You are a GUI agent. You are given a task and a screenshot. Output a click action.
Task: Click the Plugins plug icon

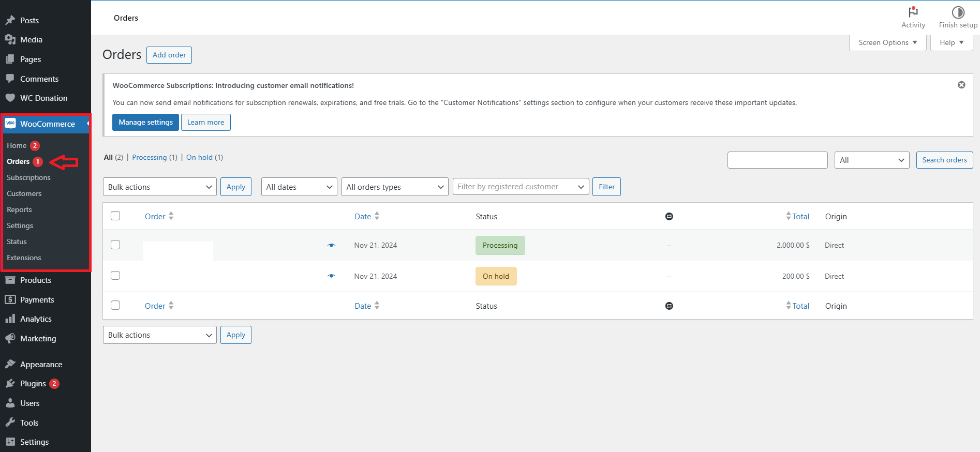tap(10, 383)
